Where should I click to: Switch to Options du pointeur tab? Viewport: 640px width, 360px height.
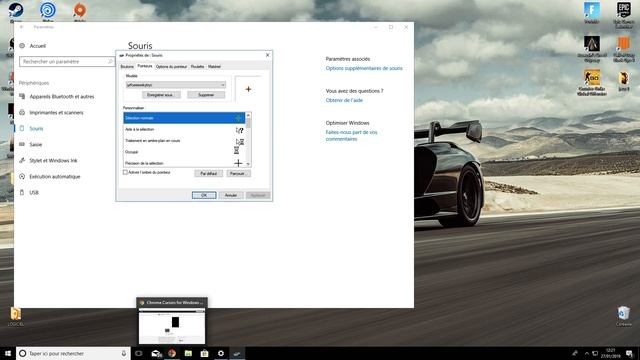point(171,67)
